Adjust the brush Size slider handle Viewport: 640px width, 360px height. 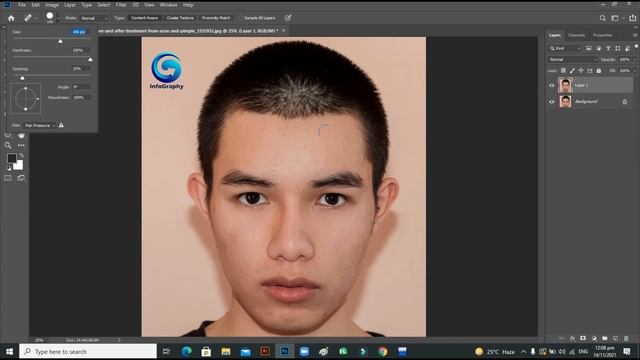(60, 41)
